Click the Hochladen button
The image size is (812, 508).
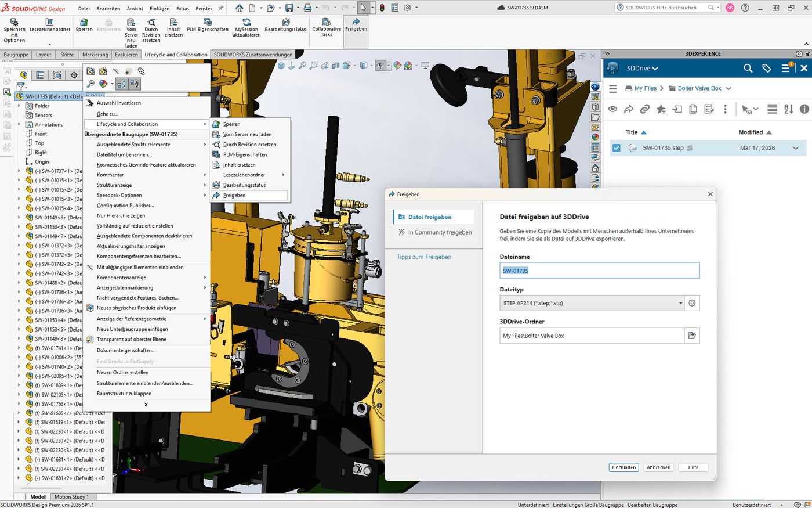point(623,467)
